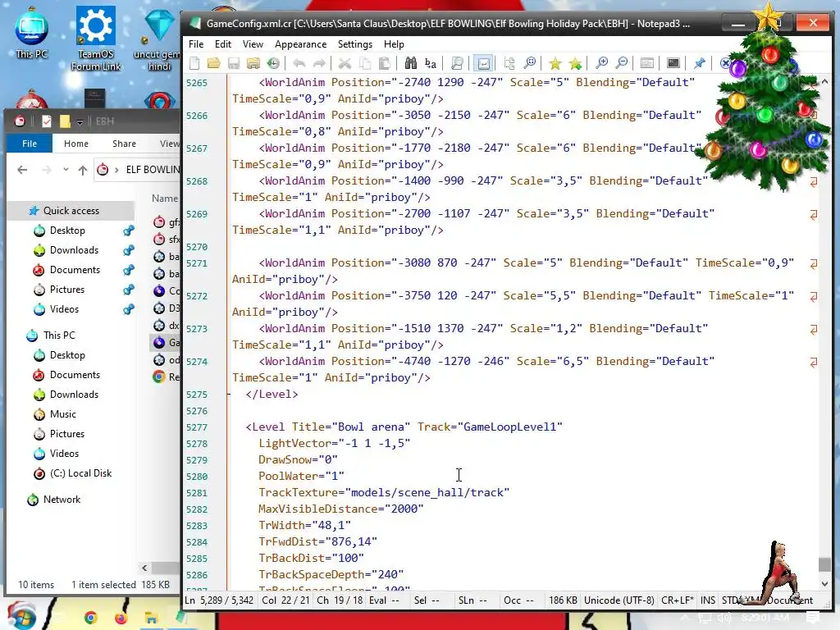Click the Ln 5,289 / 5,342 status field
Viewport: 840px width, 630px height.
219,600
